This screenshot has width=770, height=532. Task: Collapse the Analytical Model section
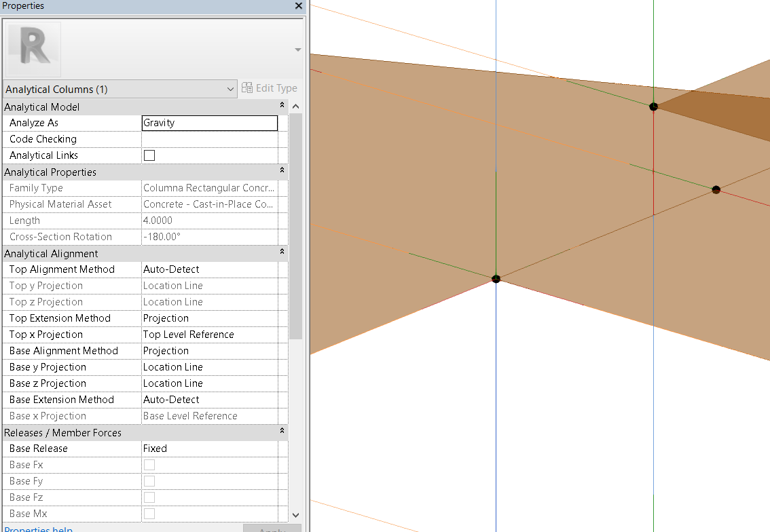click(x=282, y=106)
